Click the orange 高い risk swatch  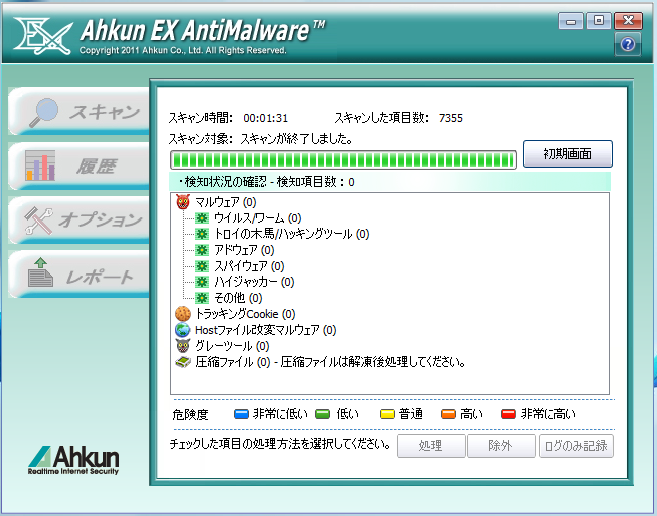448,415
